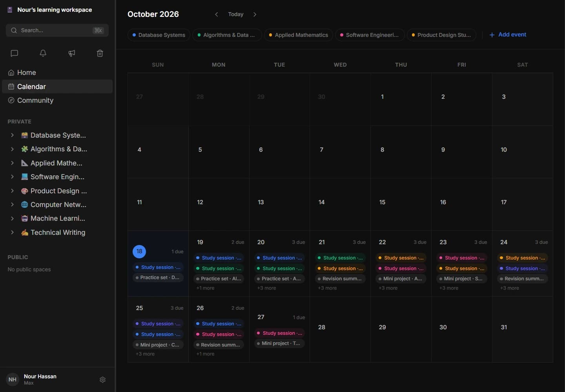Open the trash bin icon
The image size is (565, 392).
click(x=100, y=53)
